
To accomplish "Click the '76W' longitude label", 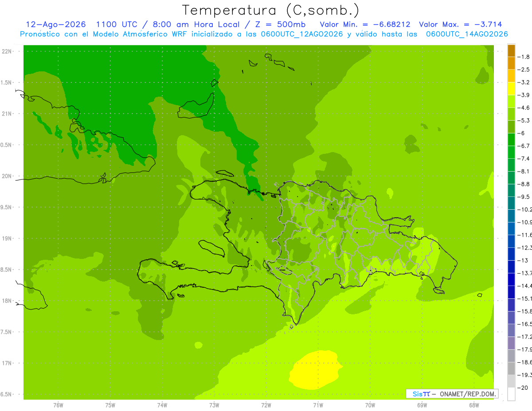I will (58, 405).
